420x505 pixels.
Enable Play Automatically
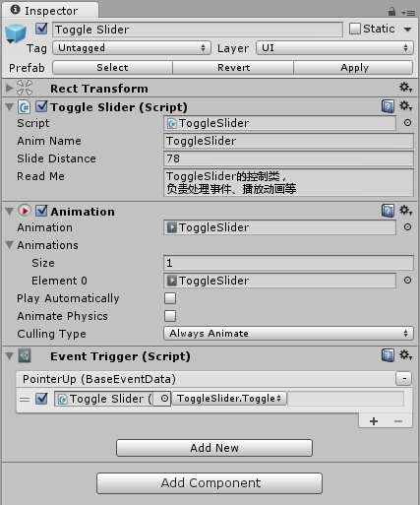click(170, 298)
